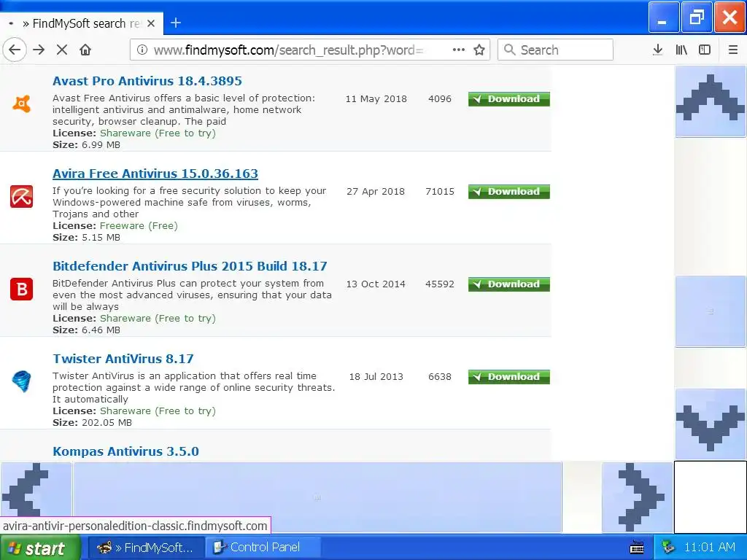Go forward with the forward arrow
Image resolution: width=747 pixels, height=560 pixels.
point(39,50)
